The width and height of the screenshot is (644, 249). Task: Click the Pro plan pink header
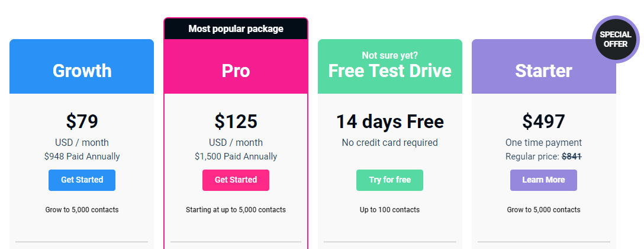pyautogui.click(x=236, y=70)
